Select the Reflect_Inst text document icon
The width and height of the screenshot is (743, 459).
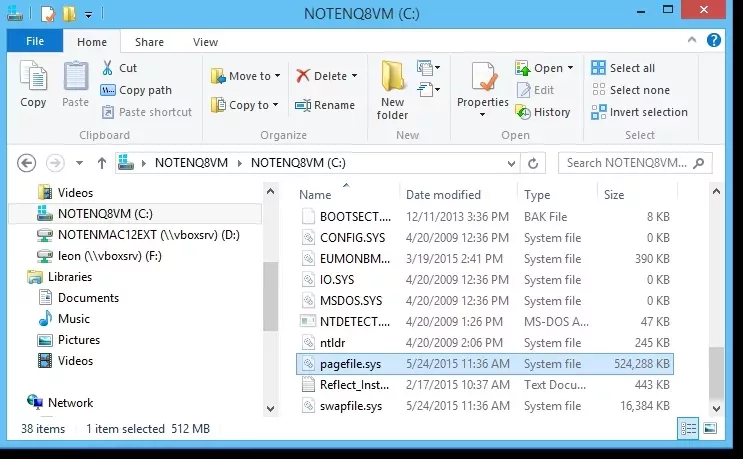[308, 384]
